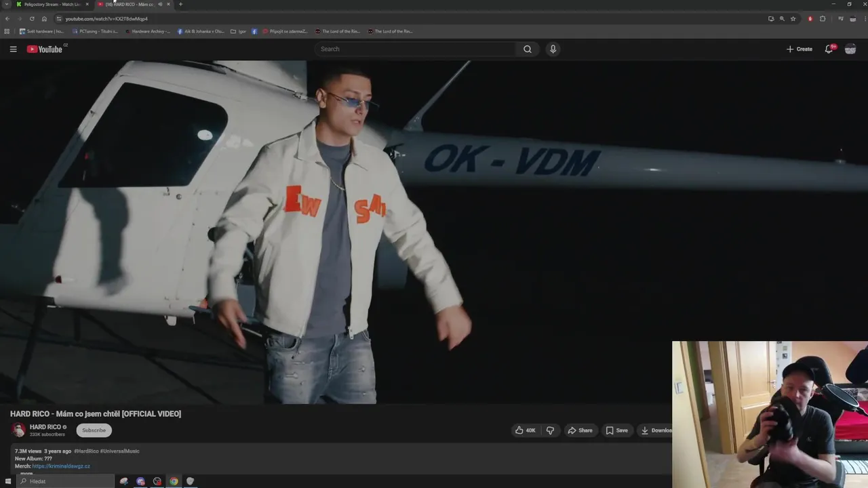Screen dimensions: 868x488
Task: Click the '233K subscribers' text
Action: tap(47, 434)
